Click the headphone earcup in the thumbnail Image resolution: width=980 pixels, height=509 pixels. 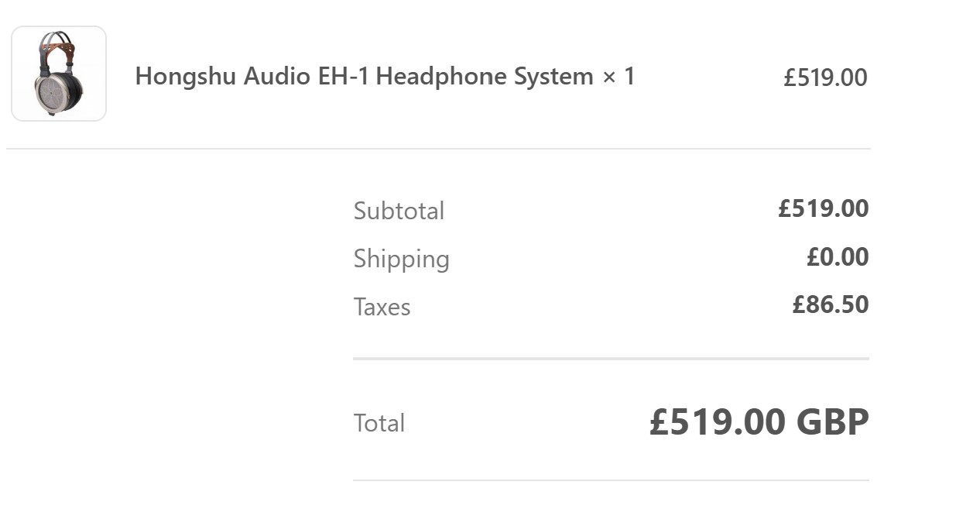(x=59, y=92)
